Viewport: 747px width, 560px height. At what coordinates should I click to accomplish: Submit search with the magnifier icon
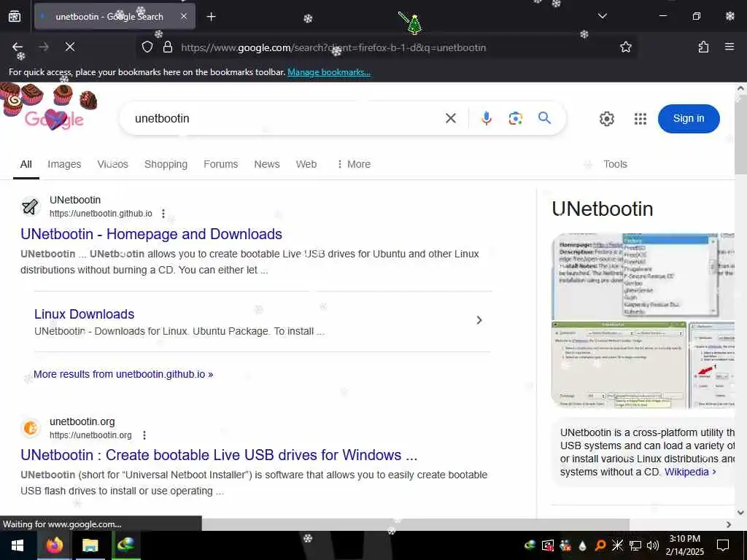pos(544,117)
